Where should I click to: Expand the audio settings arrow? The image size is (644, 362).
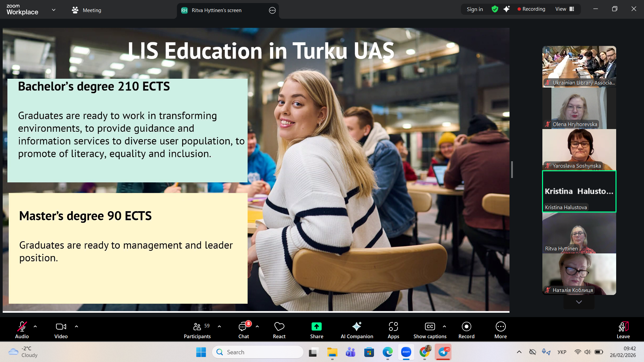tap(35, 326)
